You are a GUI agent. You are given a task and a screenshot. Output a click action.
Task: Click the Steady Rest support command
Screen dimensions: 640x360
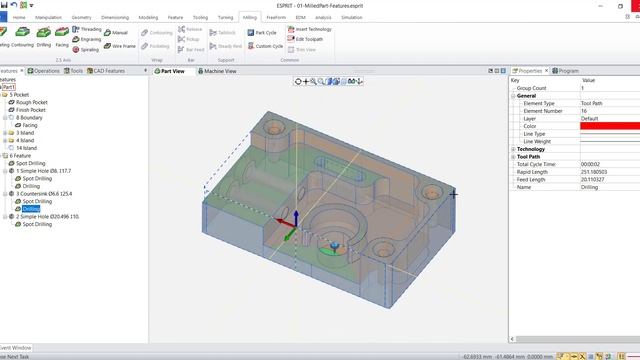(226, 46)
